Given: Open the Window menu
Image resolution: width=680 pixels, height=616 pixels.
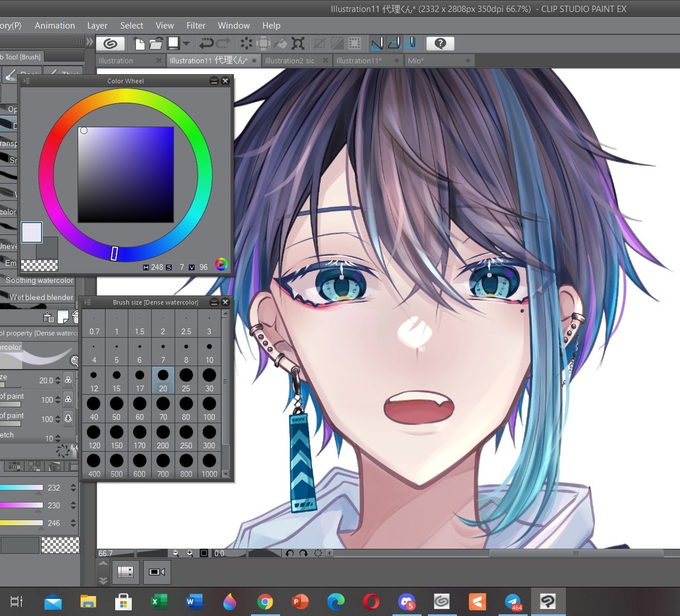Looking at the screenshot, I should click(234, 26).
